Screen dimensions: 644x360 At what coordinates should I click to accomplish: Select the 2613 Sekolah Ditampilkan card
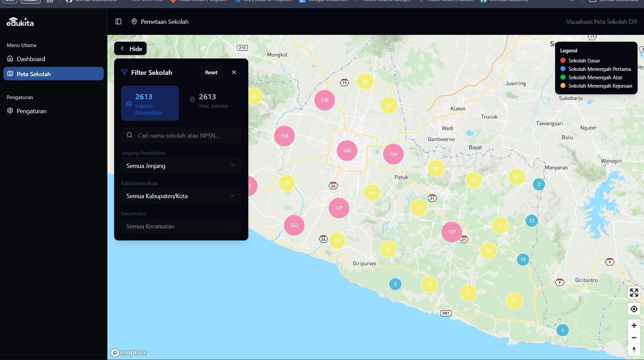click(150, 103)
